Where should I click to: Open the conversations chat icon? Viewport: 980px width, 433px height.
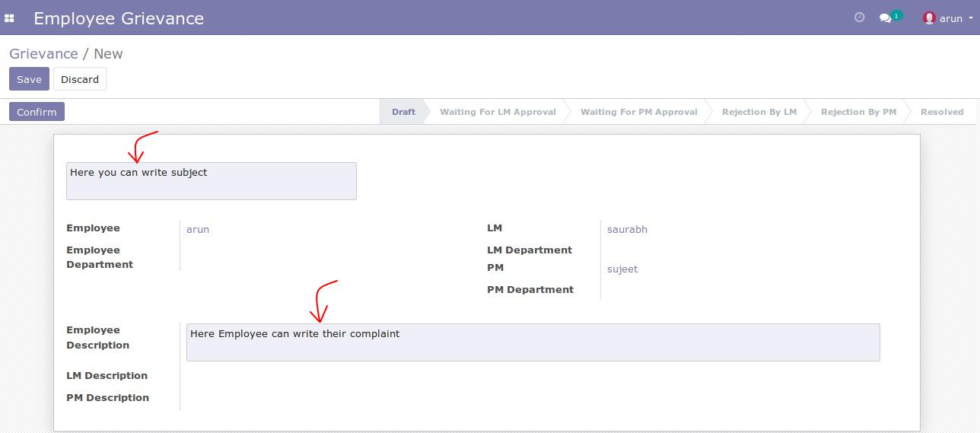886,18
